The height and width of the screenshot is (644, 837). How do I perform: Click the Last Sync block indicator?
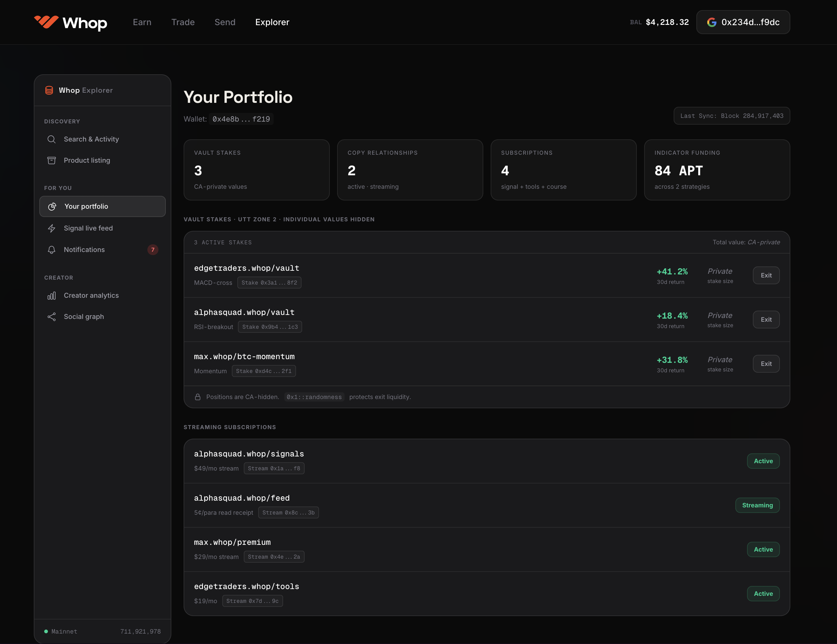point(732,116)
